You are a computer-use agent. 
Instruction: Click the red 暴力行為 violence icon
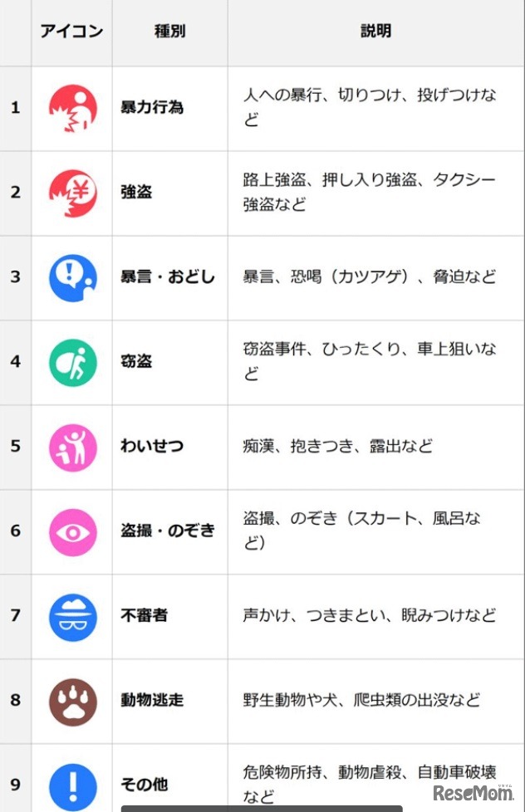72,108
